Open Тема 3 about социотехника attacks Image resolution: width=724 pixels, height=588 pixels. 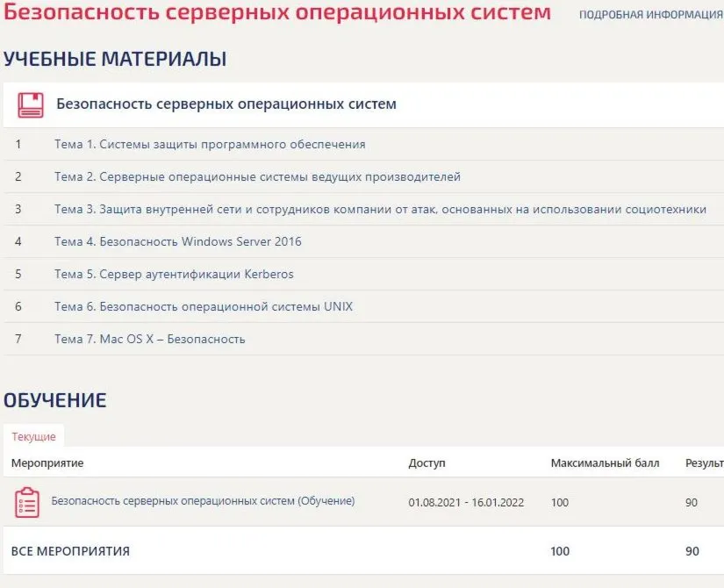pos(380,209)
